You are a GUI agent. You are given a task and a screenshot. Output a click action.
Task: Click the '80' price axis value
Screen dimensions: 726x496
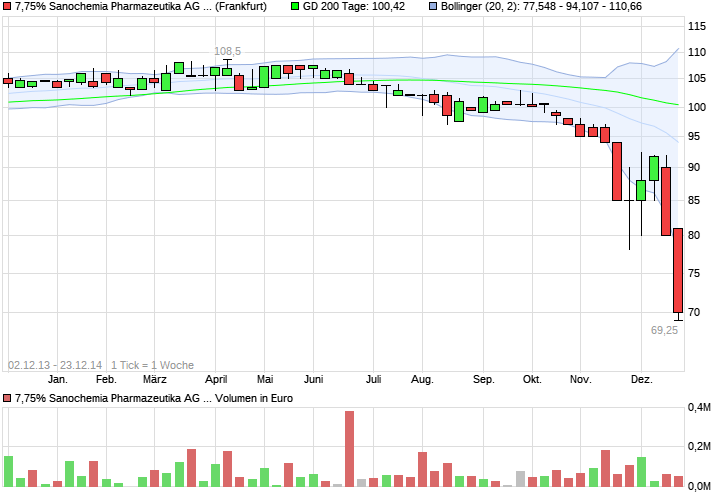[694, 235]
